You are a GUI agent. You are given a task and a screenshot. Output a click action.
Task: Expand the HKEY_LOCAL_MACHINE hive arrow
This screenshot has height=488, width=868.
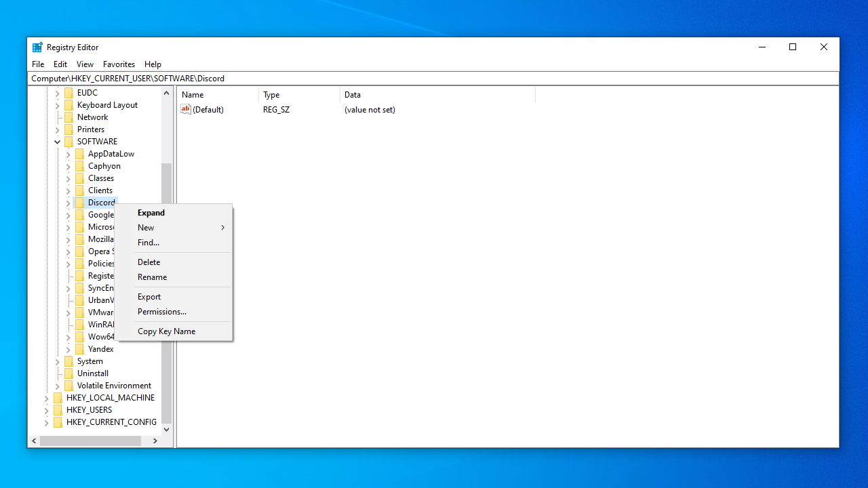47,398
